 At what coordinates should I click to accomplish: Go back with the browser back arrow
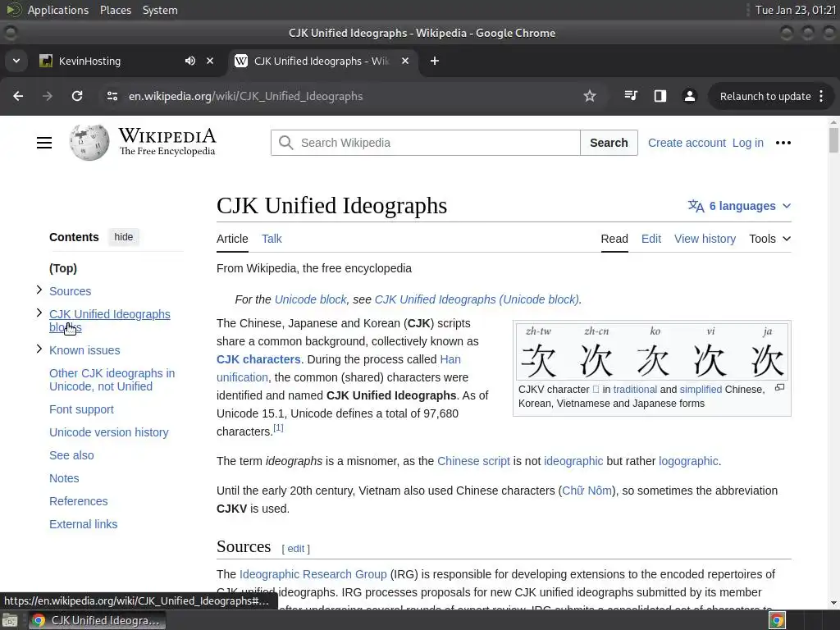[18, 96]
